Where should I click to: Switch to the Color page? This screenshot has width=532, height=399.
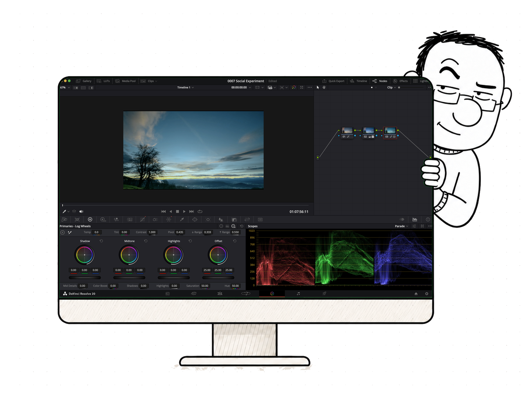coord(272,294)
